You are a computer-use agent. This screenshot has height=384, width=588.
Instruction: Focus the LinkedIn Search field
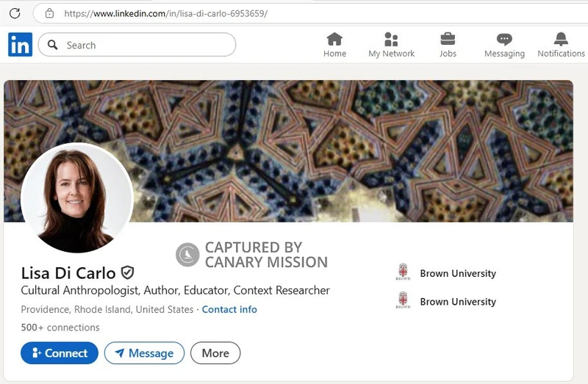137,45
